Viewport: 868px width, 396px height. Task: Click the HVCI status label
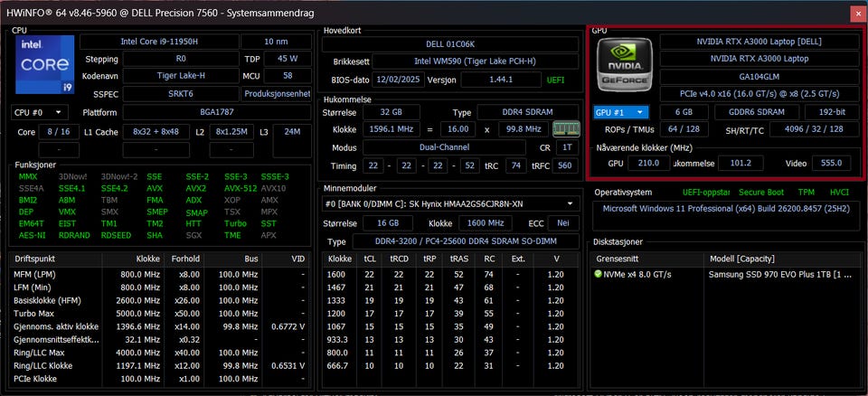(x=839, y=193)
